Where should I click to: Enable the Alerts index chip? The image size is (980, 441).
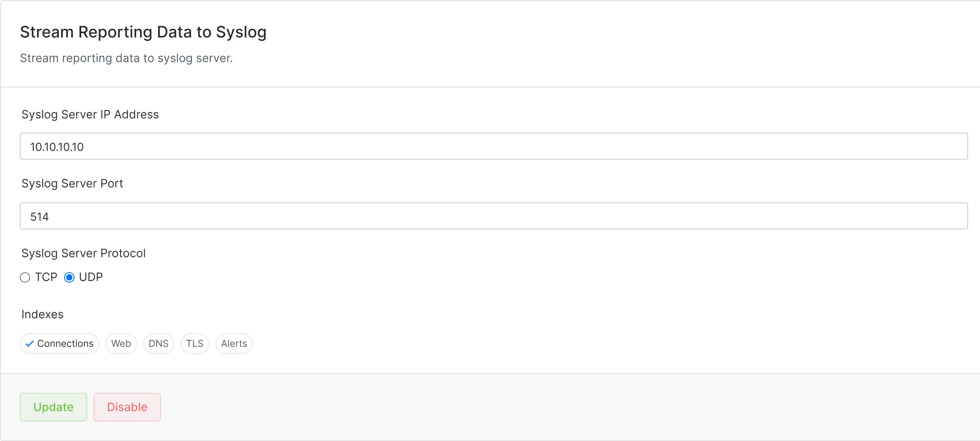coord(234,343)
